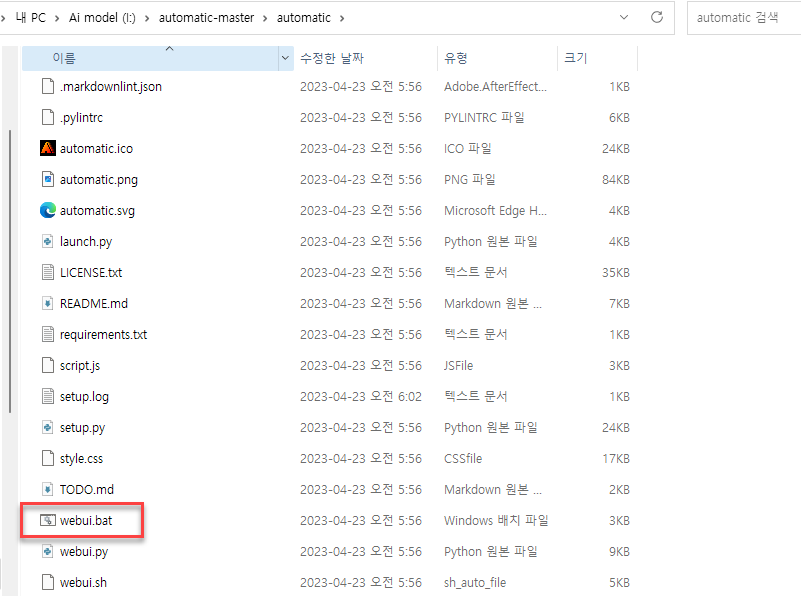Image resolution: width=801 pixels, height=603 pixels.
Task: Select the file named webui.py
Action: (84, 552)
